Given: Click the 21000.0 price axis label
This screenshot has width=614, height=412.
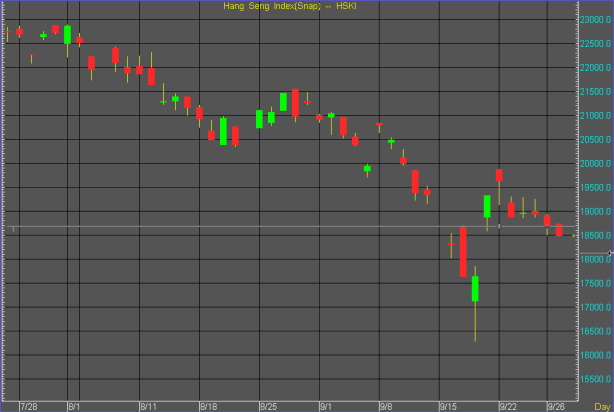Looking at the screenshot, I should pyautogui.click(x=595, y=116).
